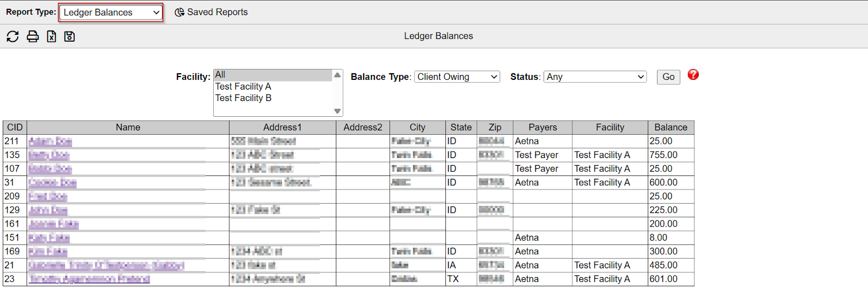The image size is (868, 289).
Task: Open client name link for CID 169
Action: pyautogui.click(x=48, y=252)
